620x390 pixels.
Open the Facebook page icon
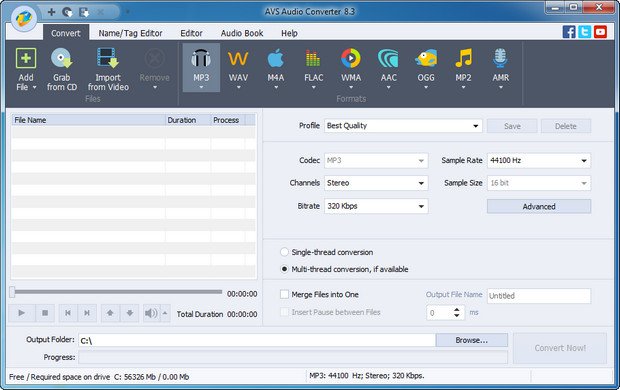coord(569,32)
